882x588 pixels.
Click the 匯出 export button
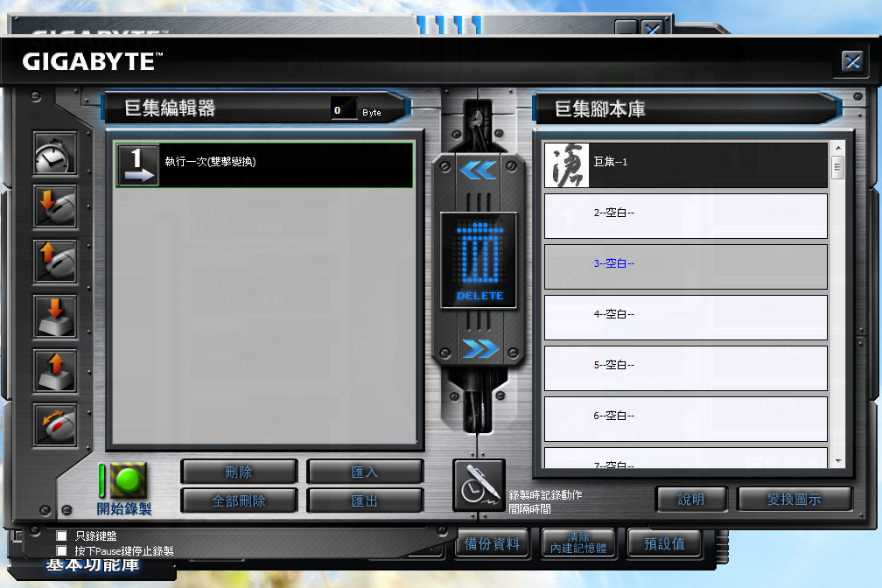pos(365,500)
